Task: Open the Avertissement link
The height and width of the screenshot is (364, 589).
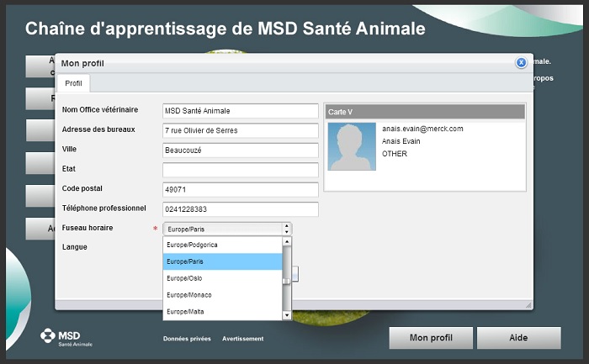Action: click(x=242, y=339)
